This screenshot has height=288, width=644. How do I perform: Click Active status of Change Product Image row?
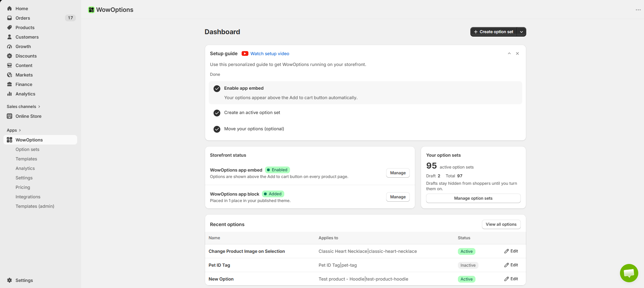click(466, 251)
